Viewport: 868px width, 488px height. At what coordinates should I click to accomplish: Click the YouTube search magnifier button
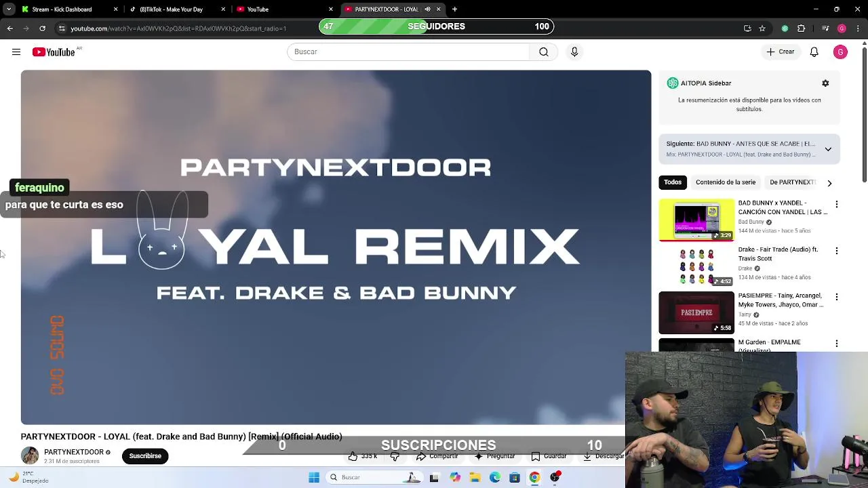click(x=544, y=52)
